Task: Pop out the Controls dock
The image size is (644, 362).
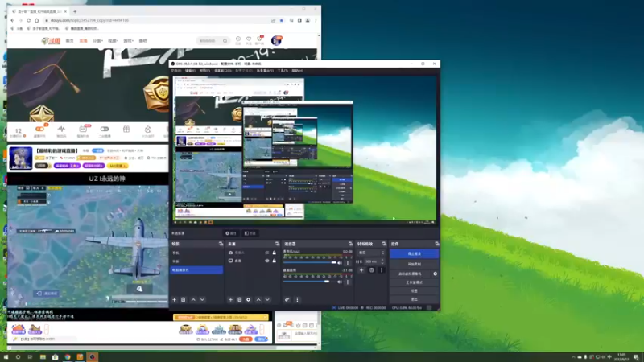Action: (436, 244)
